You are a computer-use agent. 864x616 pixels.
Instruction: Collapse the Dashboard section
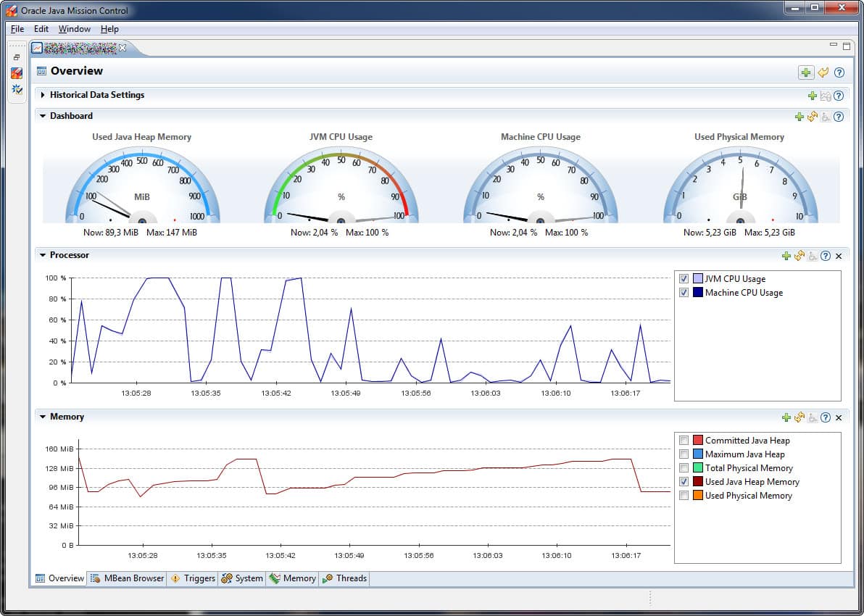(43, 116)
